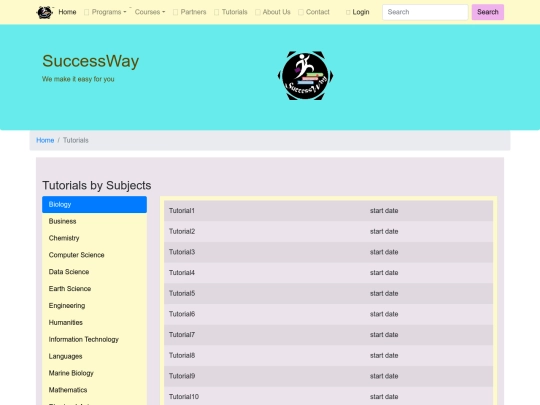Image resolution: width=540 pixels, height=405 pixels.
Task: Click the Tutorials breadcrumb item
Action: click(76, 140)
